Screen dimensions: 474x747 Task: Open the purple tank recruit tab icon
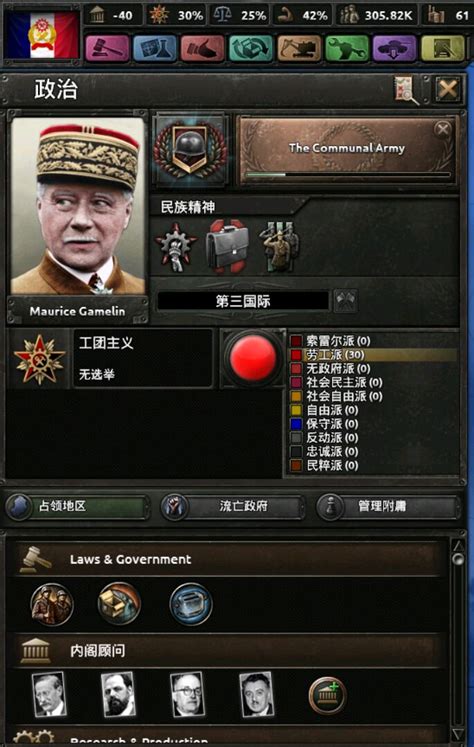tap(394, 48)
